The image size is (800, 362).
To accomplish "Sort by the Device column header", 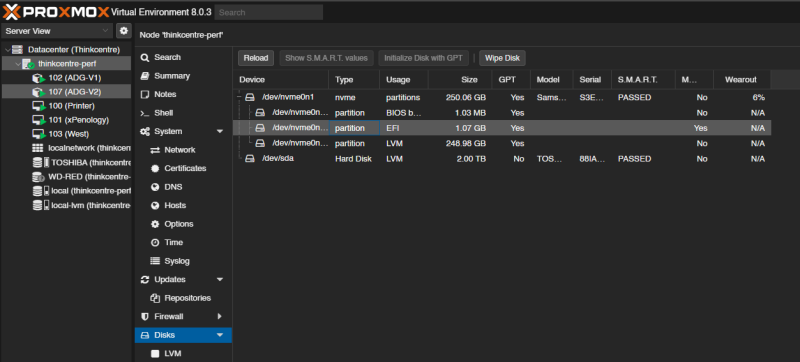I will click(281, 80).
